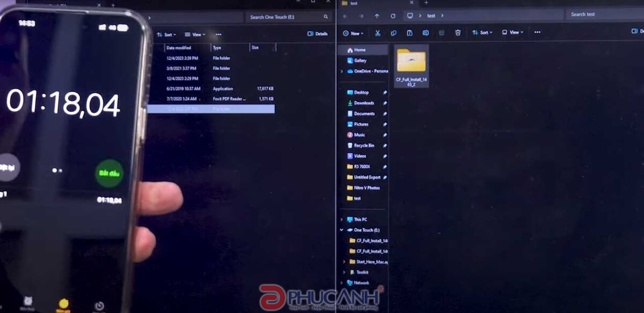
Task: Delete the selected item in test window
Action: 458,33
